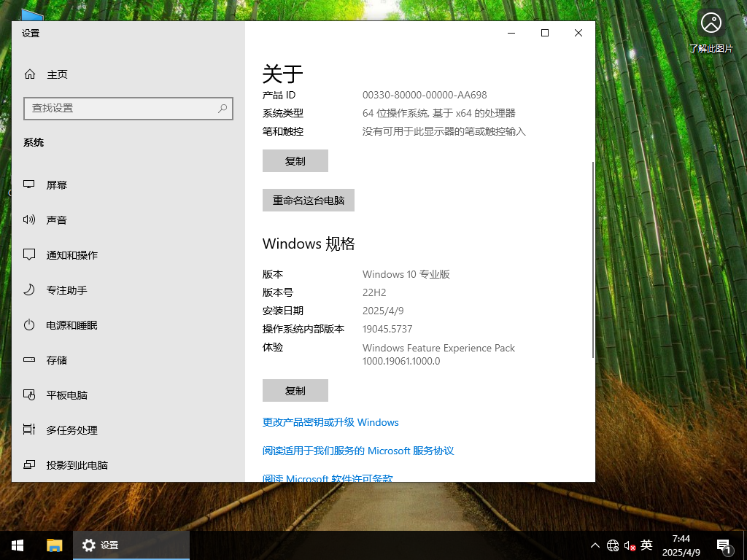
Task: Select the 存储 storage drive icon
Action: pyautogui.click(x=29, y=359)
